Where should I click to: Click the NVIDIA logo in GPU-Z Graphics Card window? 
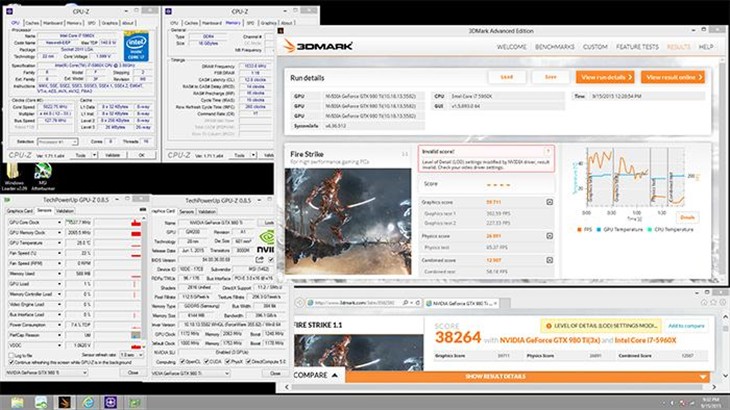(x=266, y=241)
